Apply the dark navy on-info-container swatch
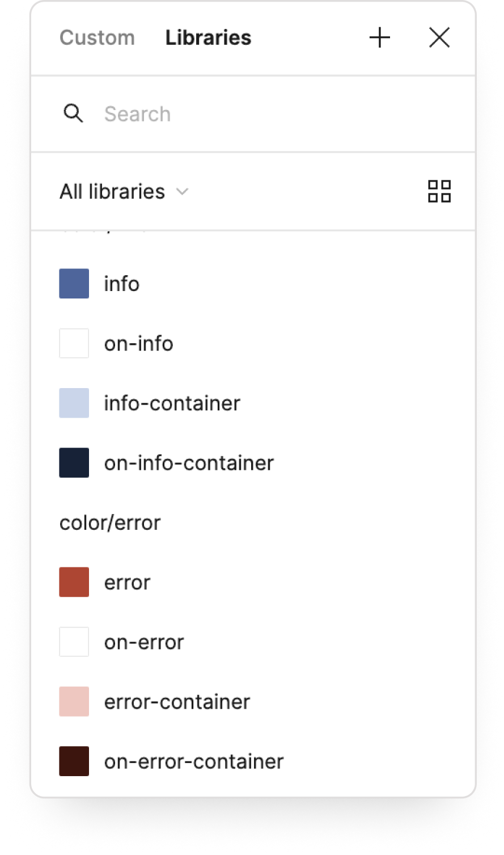Viewport: 504px width, 855px height. 74,463
